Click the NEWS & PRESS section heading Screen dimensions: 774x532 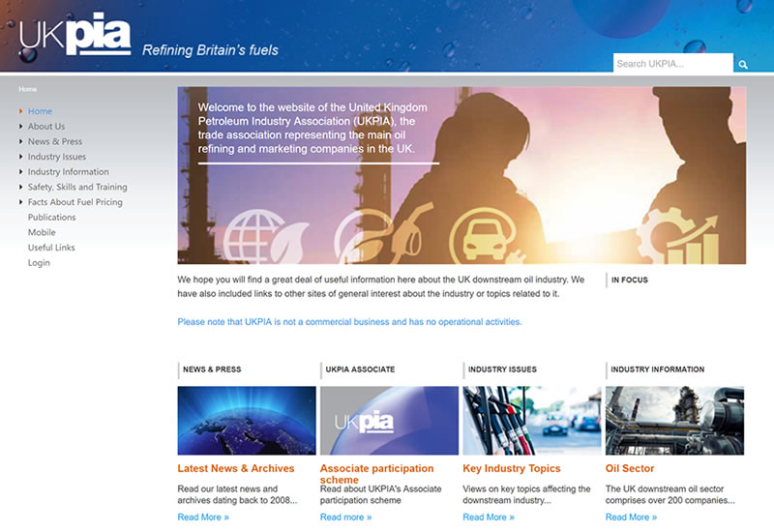[212, 369]
